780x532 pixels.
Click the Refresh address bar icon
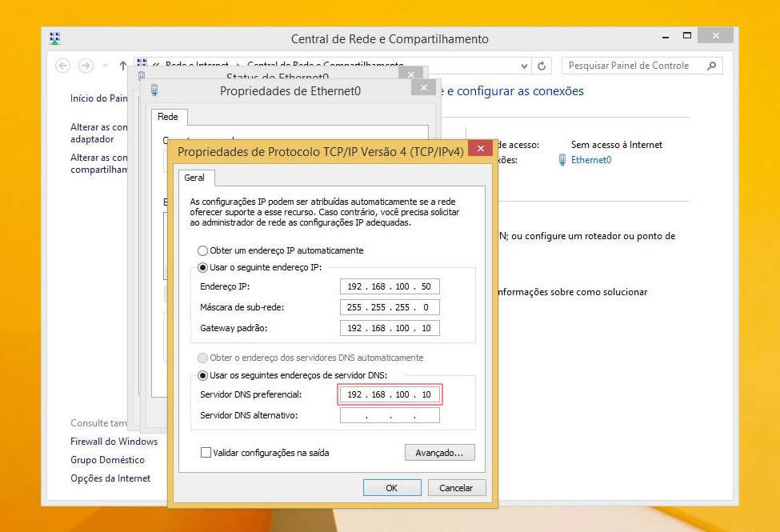pos(542,66)
